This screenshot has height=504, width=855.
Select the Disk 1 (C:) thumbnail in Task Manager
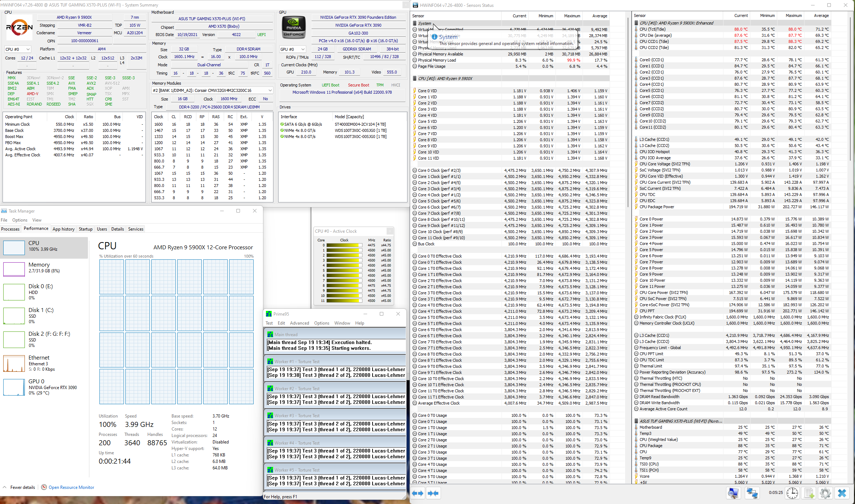(14, 316)
